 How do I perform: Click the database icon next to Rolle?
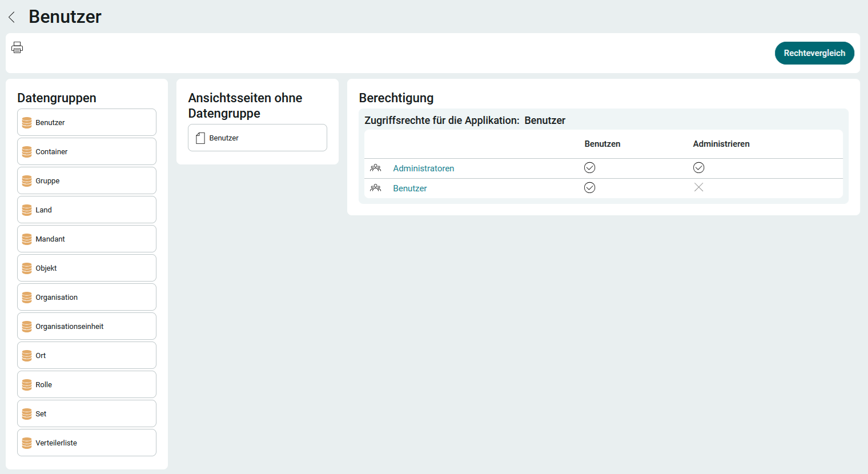(27, 385)
